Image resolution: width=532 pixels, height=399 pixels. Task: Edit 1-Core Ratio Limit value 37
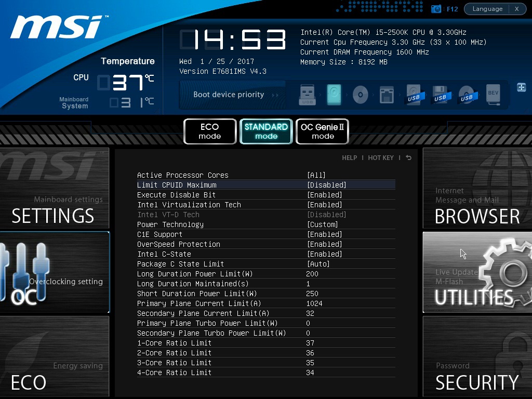tap(310, 343)
